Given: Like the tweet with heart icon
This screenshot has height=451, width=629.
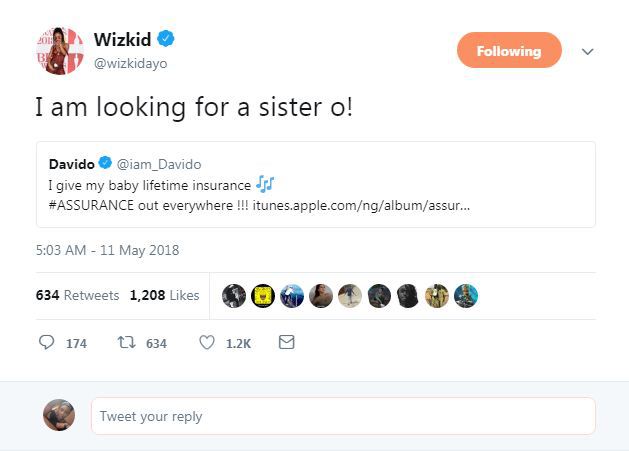Looking at the screenshot, I should click(x=207, y=343).
